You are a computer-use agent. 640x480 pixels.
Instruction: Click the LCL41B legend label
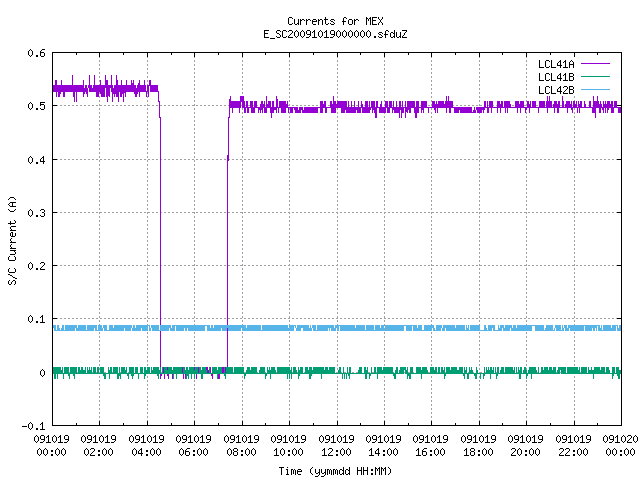coord(556,77)
